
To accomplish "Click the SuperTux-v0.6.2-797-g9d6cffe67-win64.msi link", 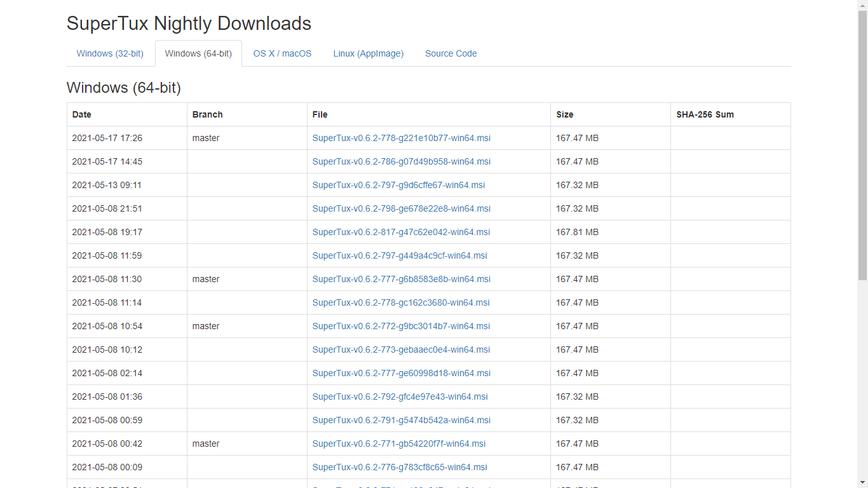I will point(398,185).
